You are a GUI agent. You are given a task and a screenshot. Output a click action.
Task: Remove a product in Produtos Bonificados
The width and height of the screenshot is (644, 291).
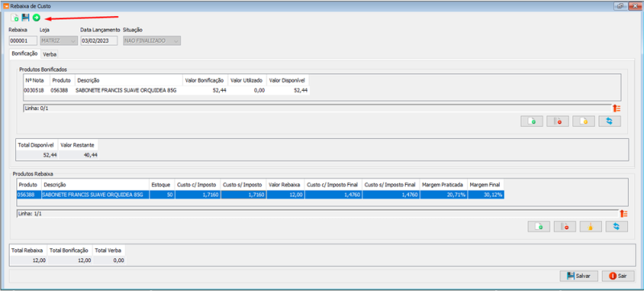point(558,121)
